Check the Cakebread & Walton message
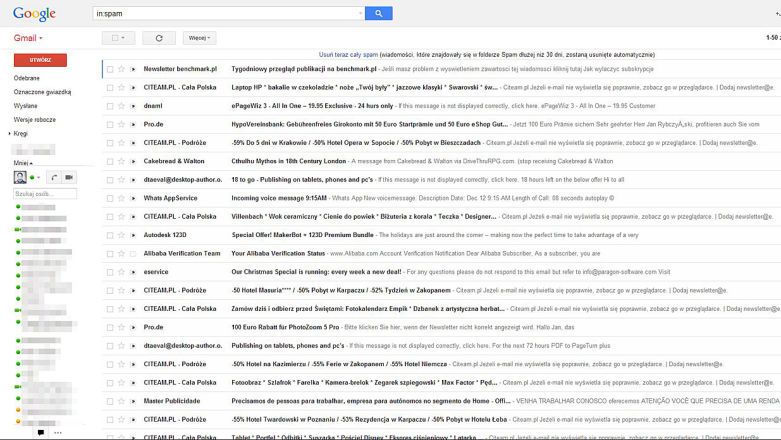This screenshot has width=781, height=440. click(110, 161)
